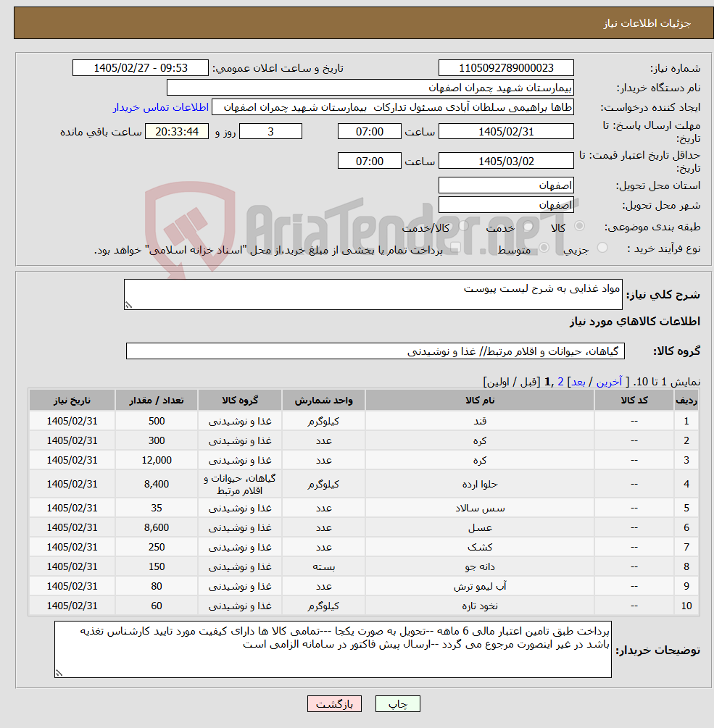
Task: Open اطلاعات تماس خریدار link
Action: click(x=161, y=107)
